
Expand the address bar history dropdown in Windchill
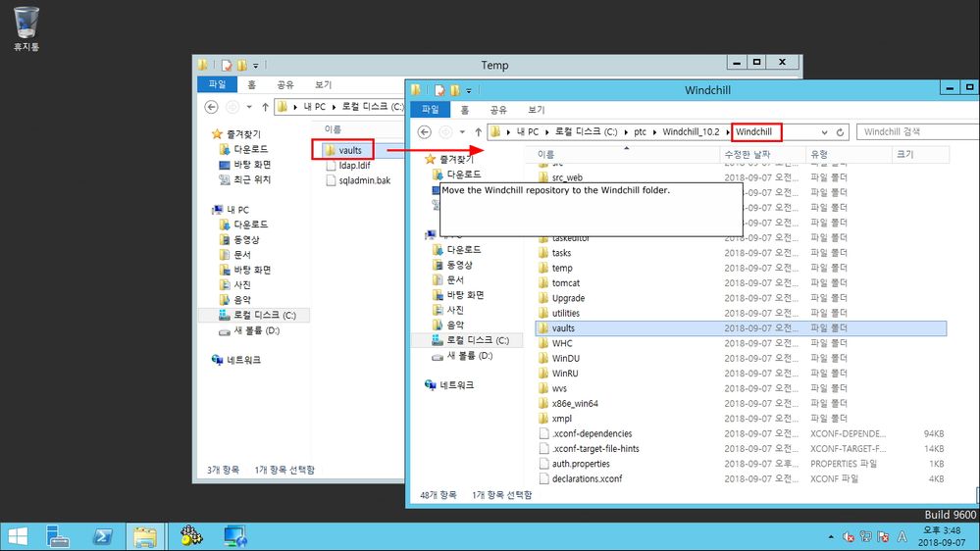click(x=824, y=132)
